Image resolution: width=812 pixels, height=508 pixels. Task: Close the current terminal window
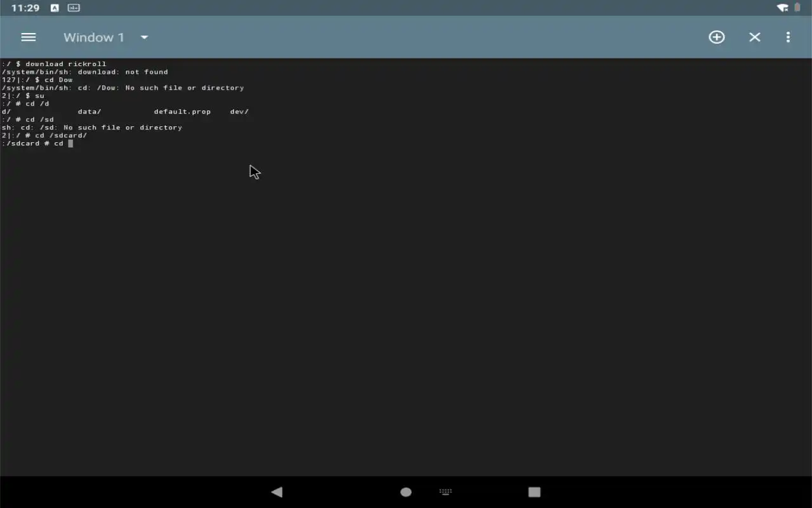[x=754, y=37]
